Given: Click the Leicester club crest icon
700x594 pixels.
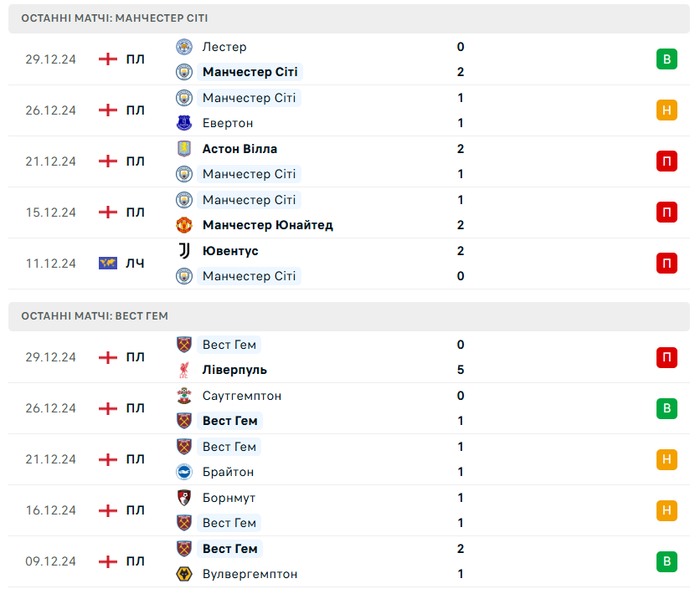Looking at the screenshot, I should pos(184,47).
